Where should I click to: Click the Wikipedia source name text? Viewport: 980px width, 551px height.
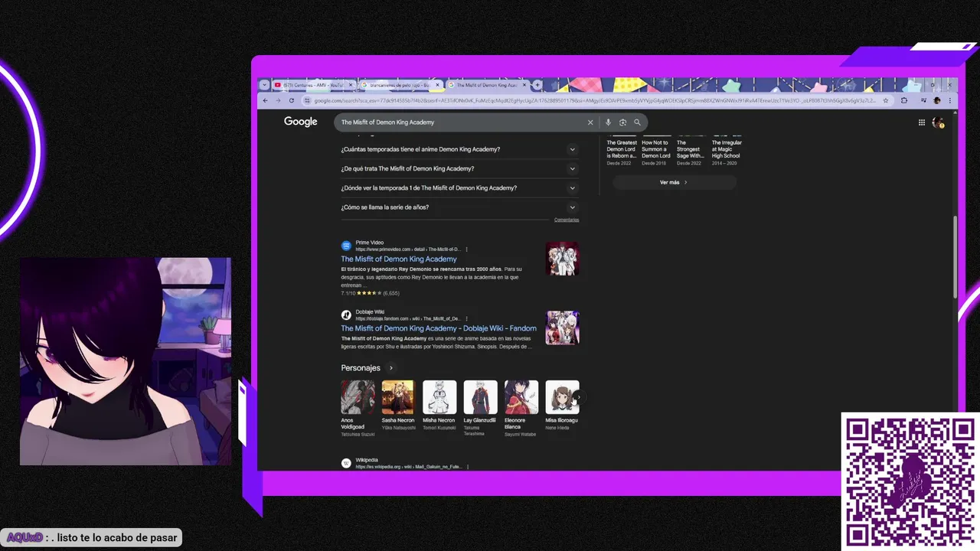pos(367,460)
